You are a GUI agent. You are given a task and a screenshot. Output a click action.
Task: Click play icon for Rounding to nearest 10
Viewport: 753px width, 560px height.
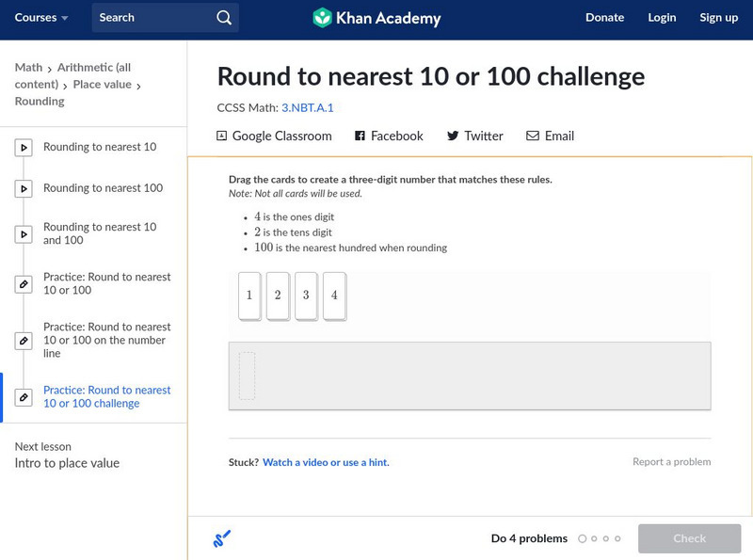[x=24, y=148]
